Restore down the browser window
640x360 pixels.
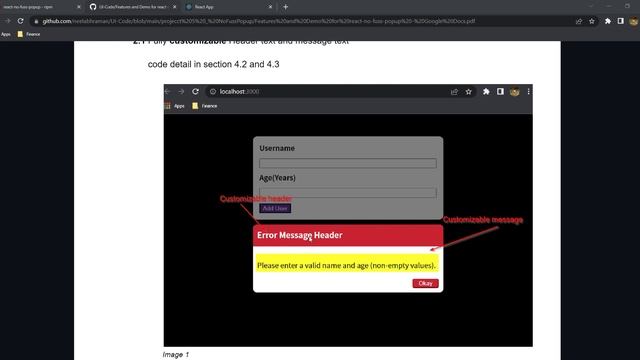[x=627, y=6]
